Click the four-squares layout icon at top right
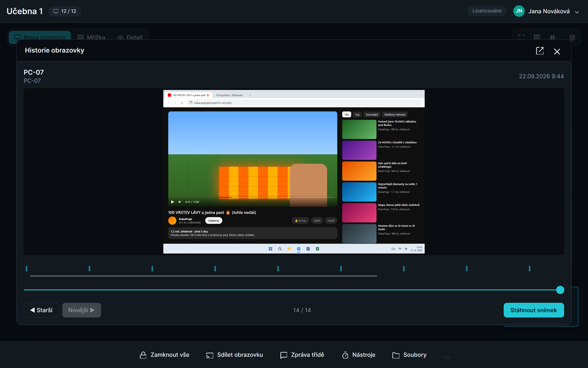The image size is (588, 368). coord(537,37)
